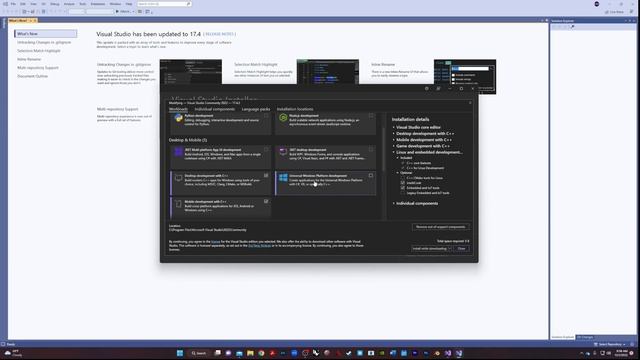The height and width of the screenshot is (360, 640).
Task: Click the Close button in the installer
Action: tap(461, 249)
